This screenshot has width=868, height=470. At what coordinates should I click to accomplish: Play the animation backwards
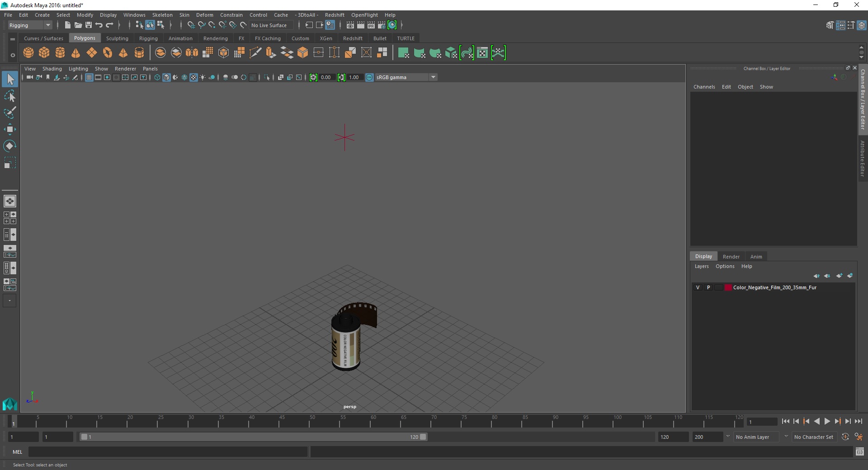(x=816, y=421)
